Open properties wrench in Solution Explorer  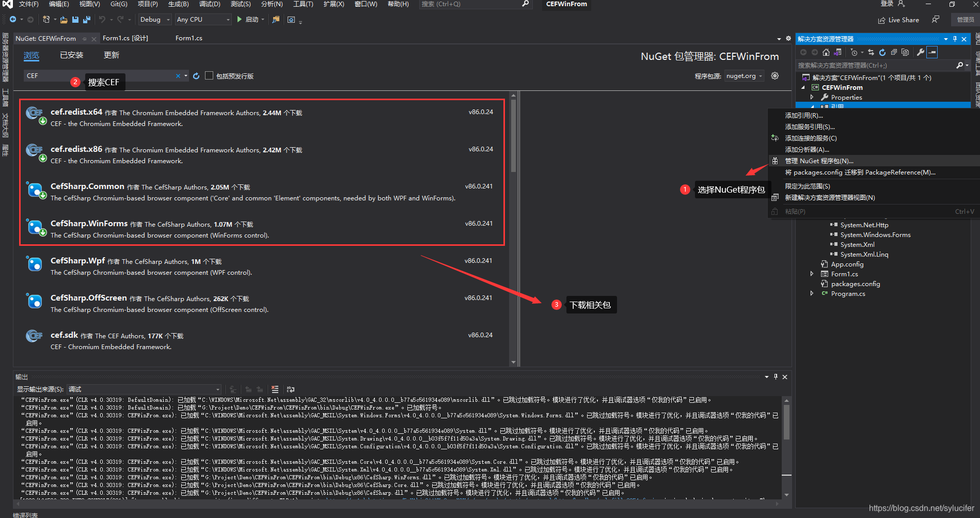tap(921, 52)
